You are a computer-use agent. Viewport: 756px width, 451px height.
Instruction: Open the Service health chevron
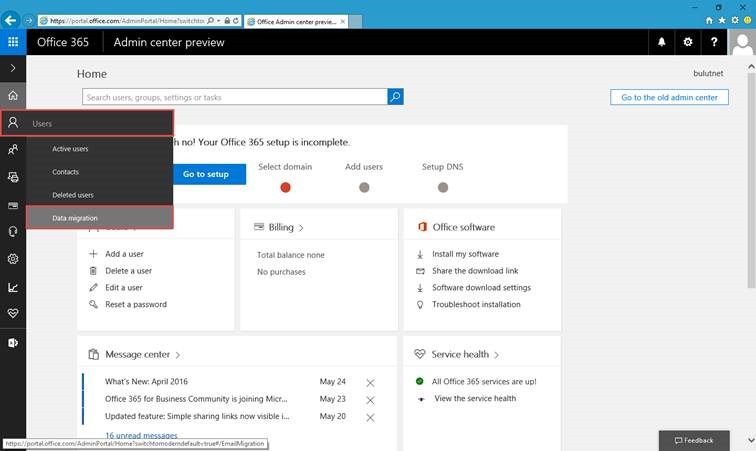tap(496, 355)
